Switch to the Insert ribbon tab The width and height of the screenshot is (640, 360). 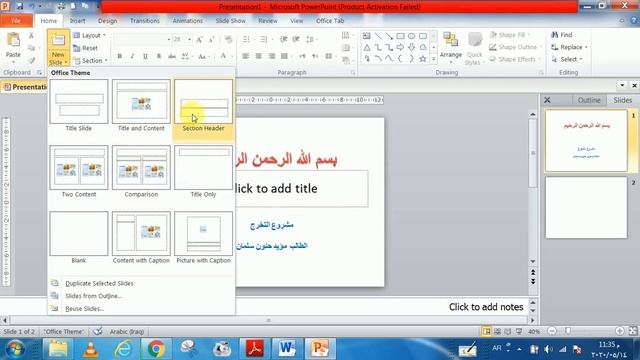[x=78, y=20]
